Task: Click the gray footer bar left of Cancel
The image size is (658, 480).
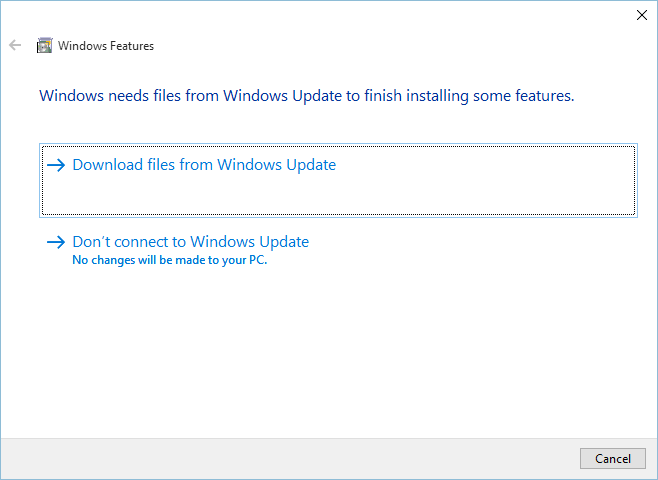Action: (x=290, y=459)
